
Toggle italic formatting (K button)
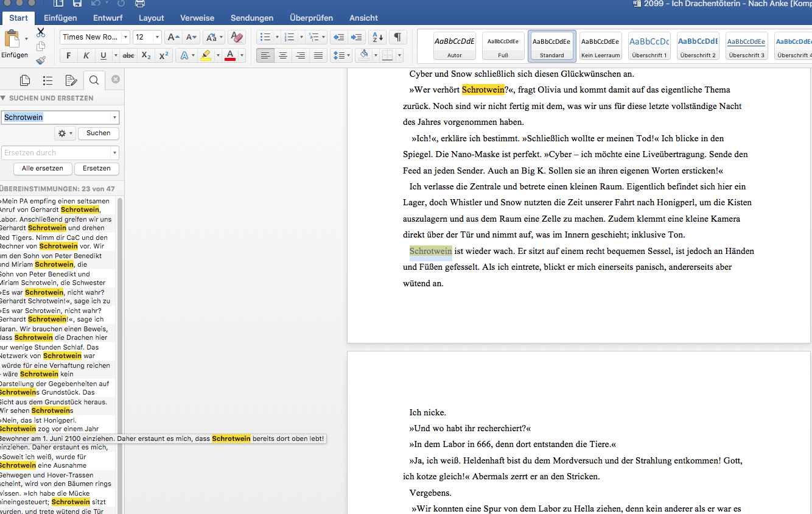click(x=86, y=55)
